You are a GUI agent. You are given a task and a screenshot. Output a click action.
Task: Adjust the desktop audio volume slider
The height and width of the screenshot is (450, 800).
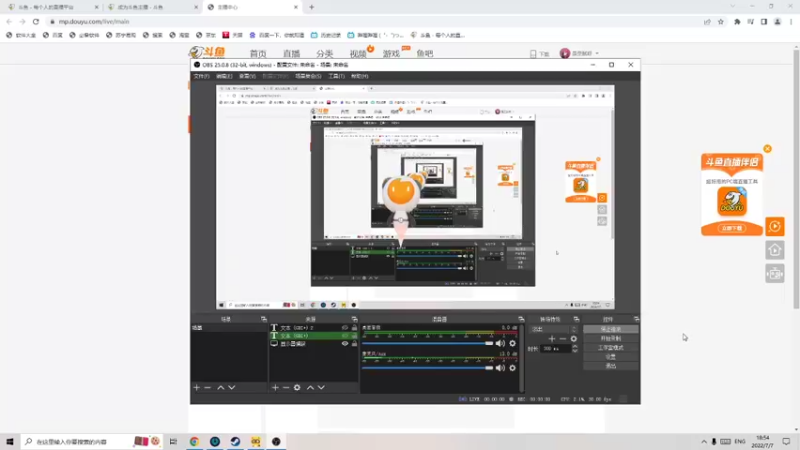pyautogui.click(x=428, y=343)
